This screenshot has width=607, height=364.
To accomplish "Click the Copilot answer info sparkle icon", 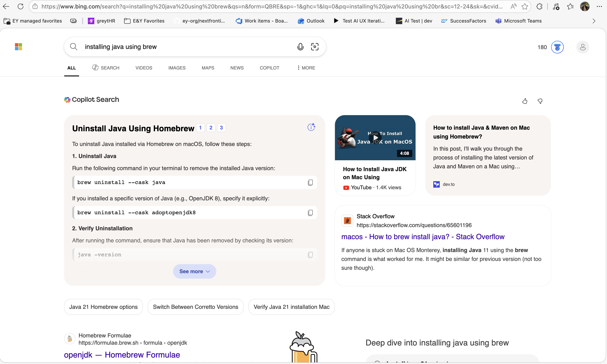I will 311,127.
